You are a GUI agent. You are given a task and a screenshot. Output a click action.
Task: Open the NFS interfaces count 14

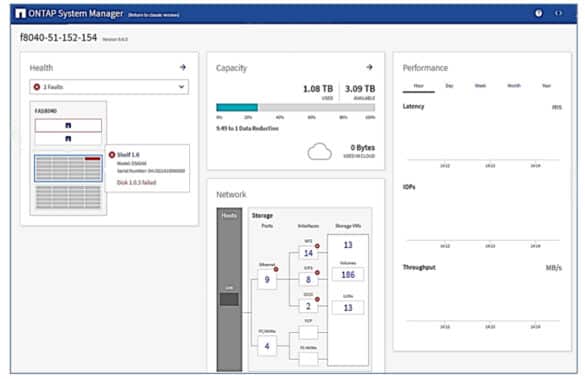[308, 253]
